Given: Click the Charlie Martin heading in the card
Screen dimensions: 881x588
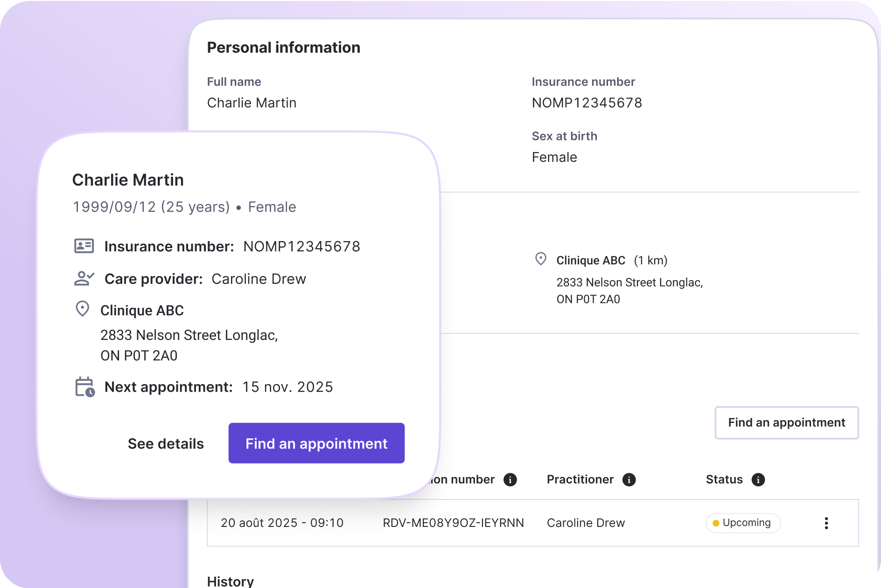Looking at the screenshot, I should (x=128, y=180).
